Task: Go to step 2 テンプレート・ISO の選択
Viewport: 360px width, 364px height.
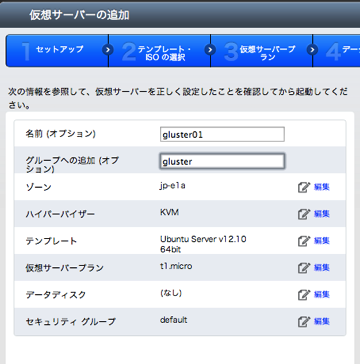Action: click(x=160, y=51)
